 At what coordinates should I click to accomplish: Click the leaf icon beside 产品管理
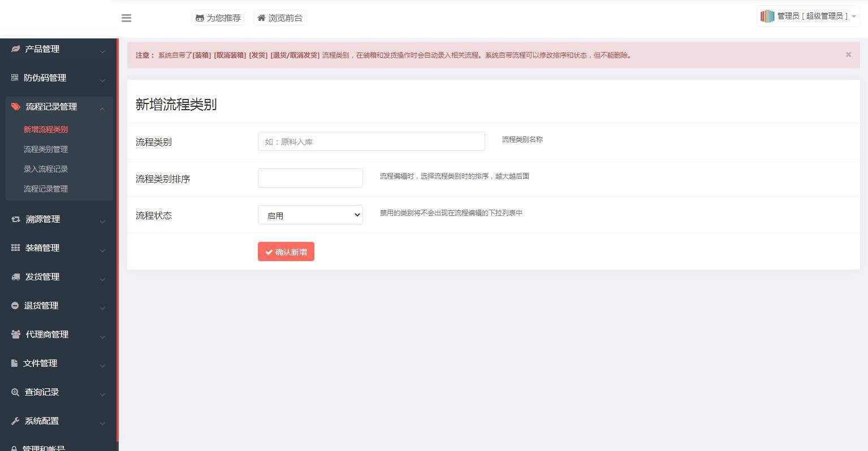[15, 49]
